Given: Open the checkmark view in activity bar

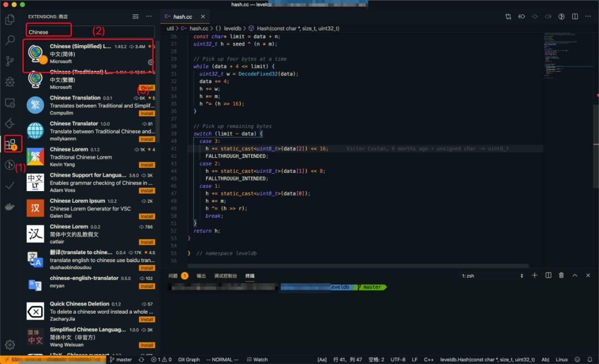Looking at the screenshot, I should 10,186.
